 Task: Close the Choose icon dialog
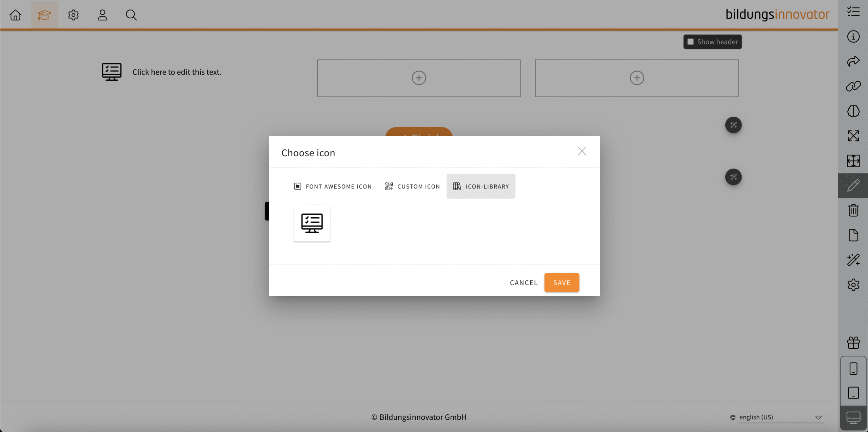tap(582, 151)
